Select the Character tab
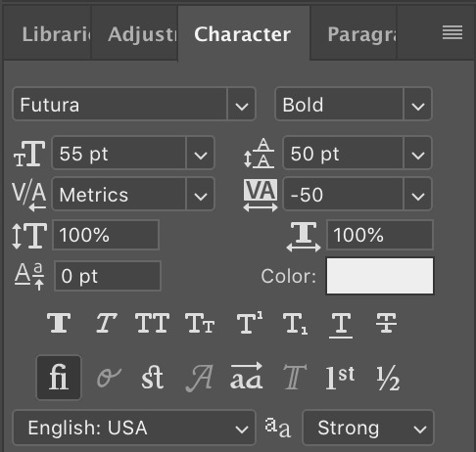 pyautogui.click(x=244, y=33)
